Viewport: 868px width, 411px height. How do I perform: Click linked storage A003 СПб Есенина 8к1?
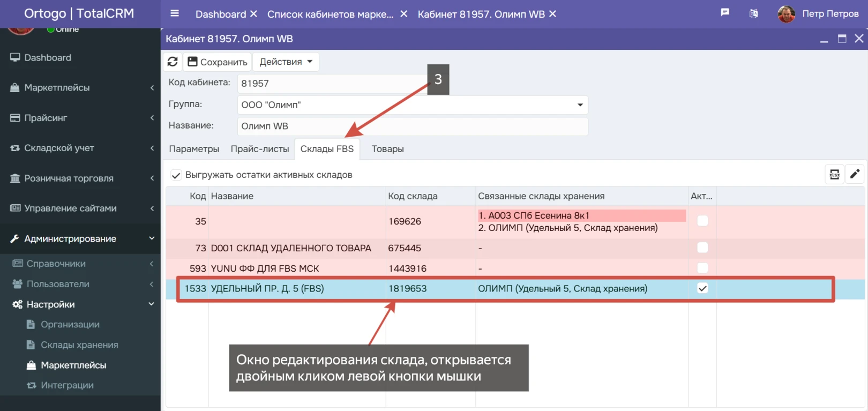(581, 215)
